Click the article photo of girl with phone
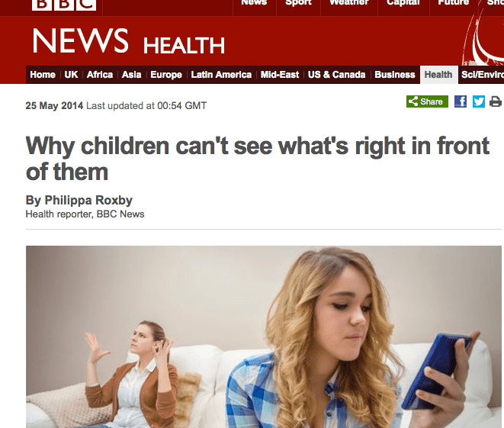The height and width of the screenshot is (428, 504). [x=264, y=336]
